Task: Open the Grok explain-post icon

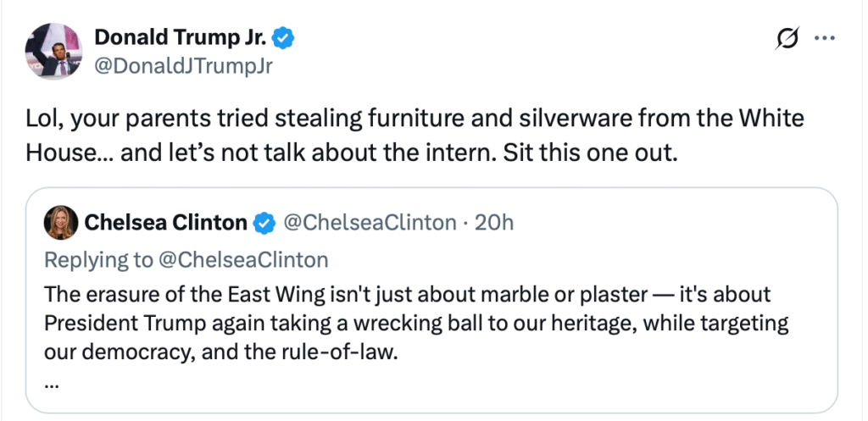Action: 787,39
